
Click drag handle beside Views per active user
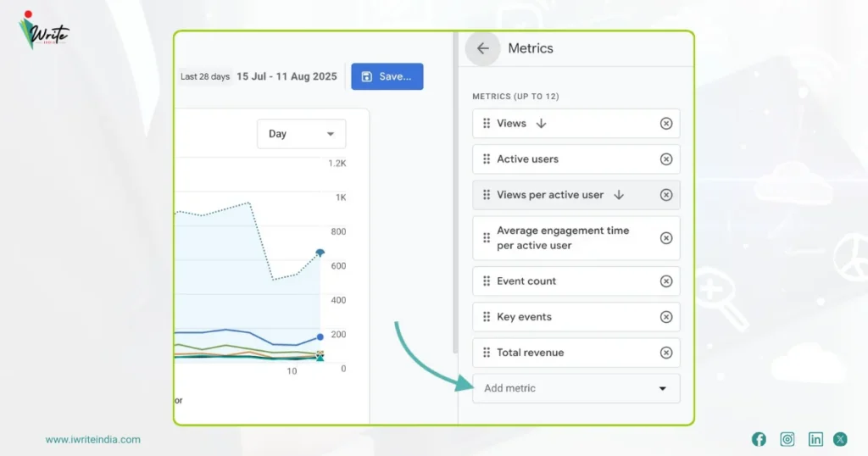coord(487,195)
